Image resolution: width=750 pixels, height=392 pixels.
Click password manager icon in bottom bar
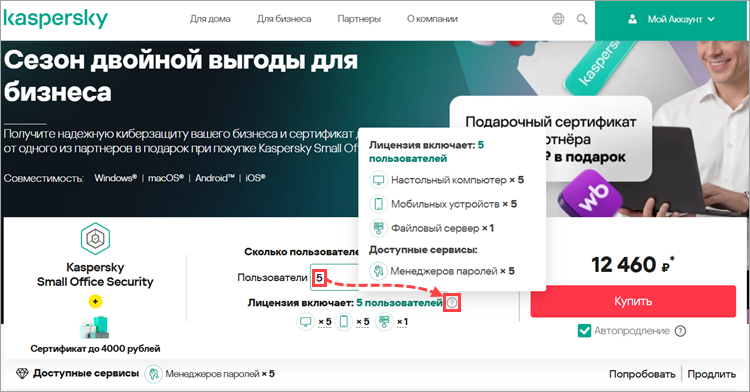154,374
